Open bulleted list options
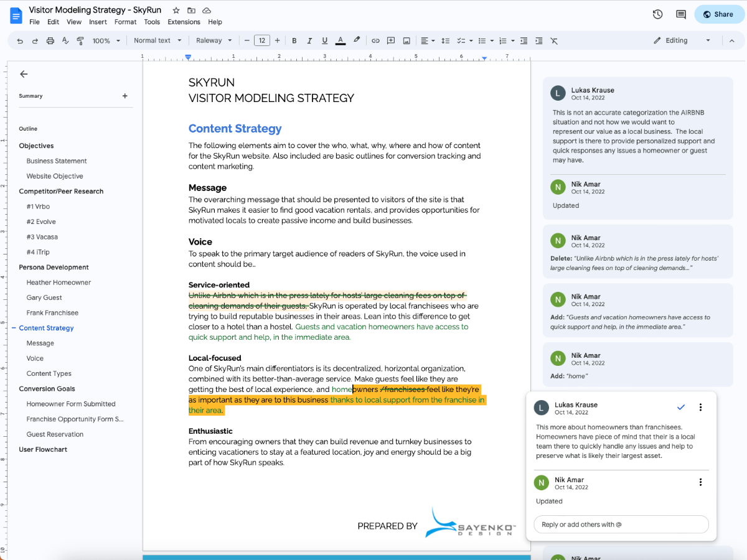This screenshot has width=747, height=560. [486, 40]
